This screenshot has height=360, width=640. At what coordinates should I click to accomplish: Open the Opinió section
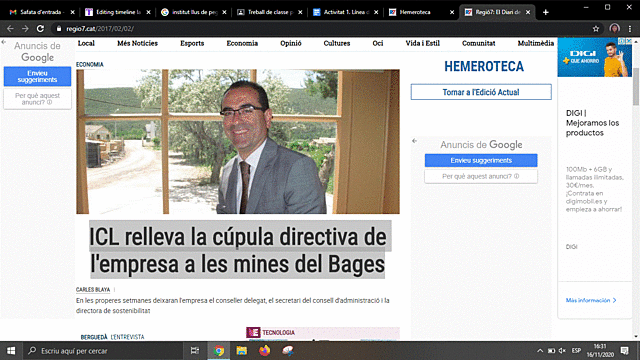[x=291, y=43]
